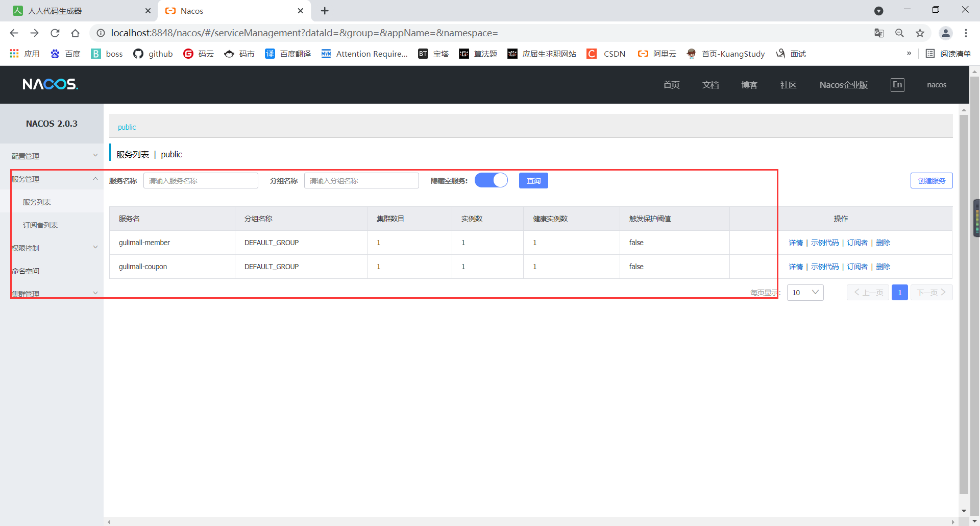980x526 pixels.
Task: Open 命名空间 in sidebar
Action: [x=52, y=271]
